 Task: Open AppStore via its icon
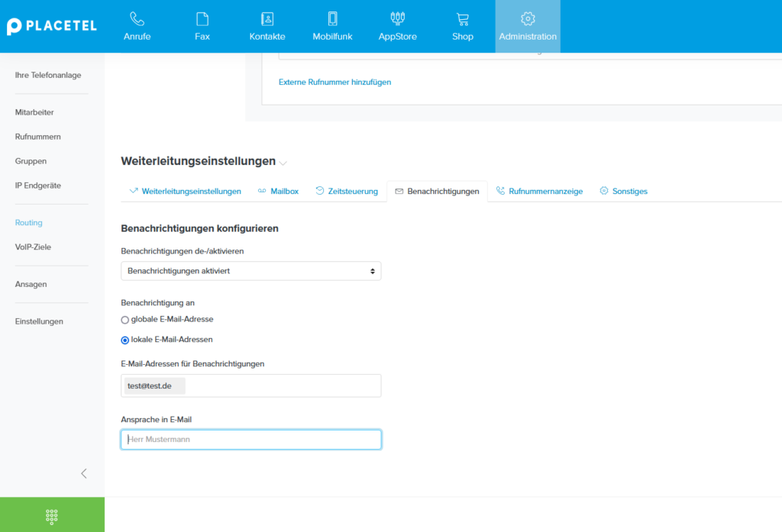pos(397,19)
